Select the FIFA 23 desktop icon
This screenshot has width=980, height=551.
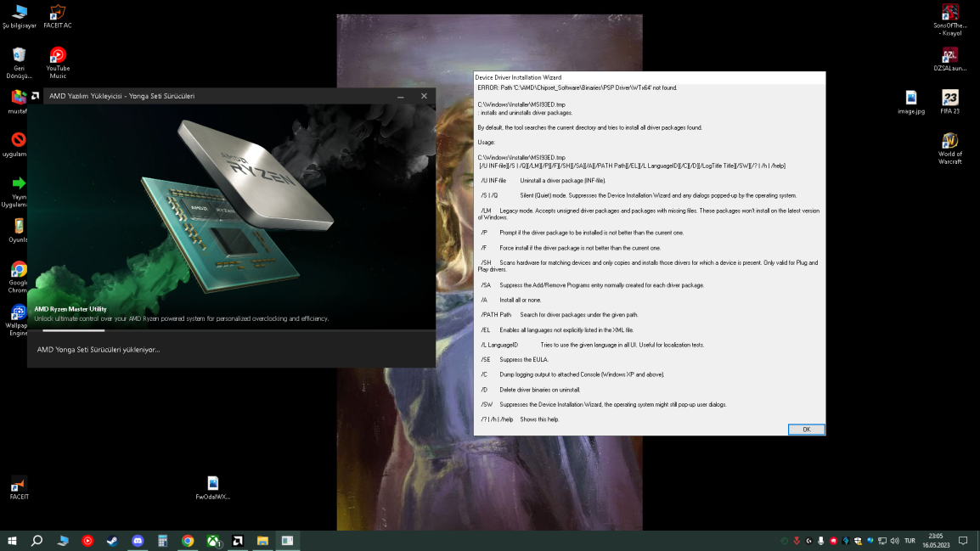(x=950, y=103)
